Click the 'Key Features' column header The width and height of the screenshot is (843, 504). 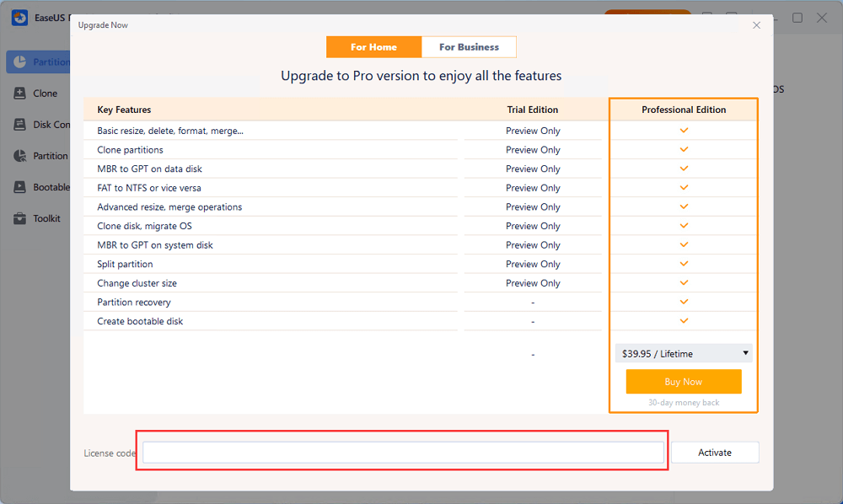(124, 110)
